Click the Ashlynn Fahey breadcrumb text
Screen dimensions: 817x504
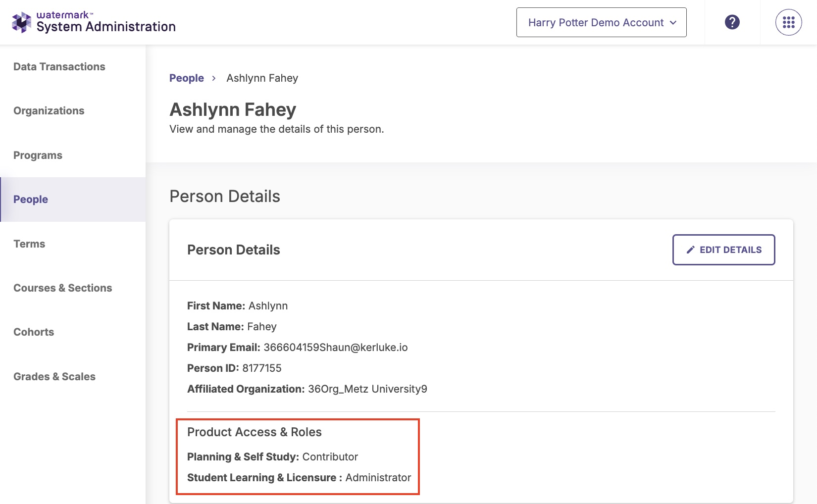coord(262,78)
